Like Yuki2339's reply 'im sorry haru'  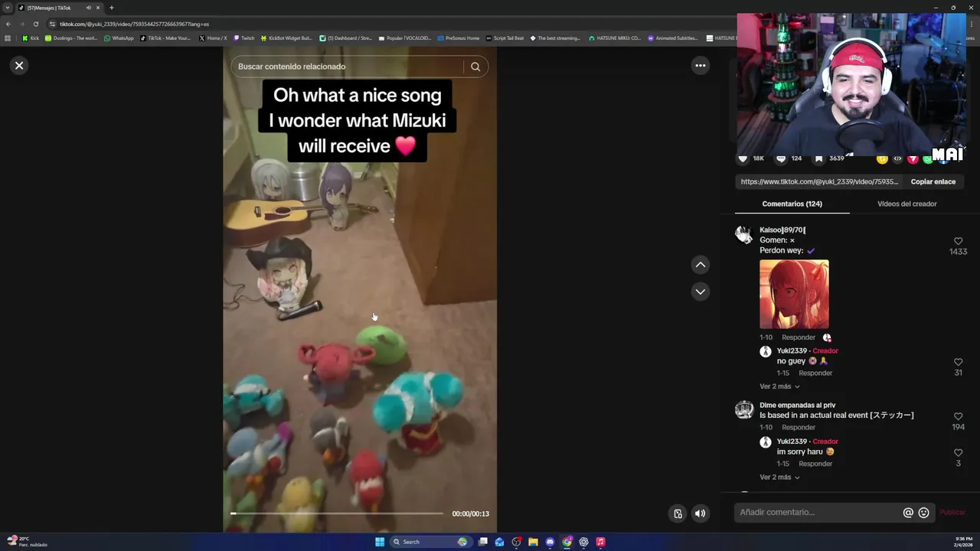(958, 452)
